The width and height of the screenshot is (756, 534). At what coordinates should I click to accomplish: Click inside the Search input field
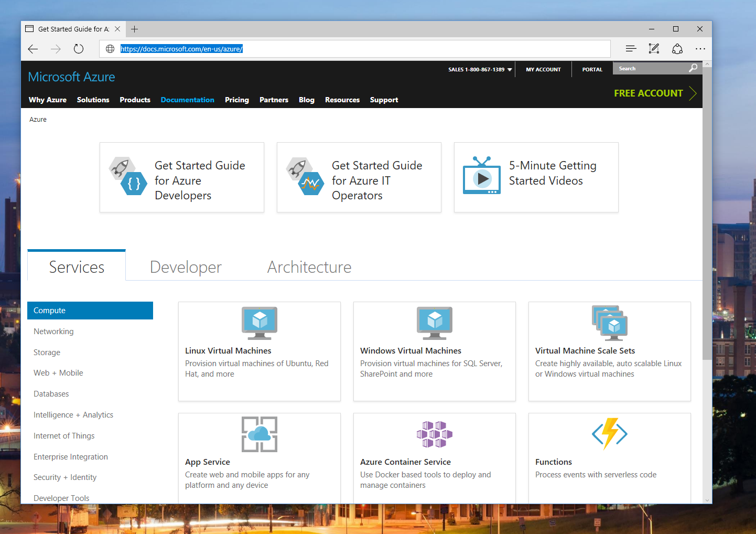(x=651, y=68)
